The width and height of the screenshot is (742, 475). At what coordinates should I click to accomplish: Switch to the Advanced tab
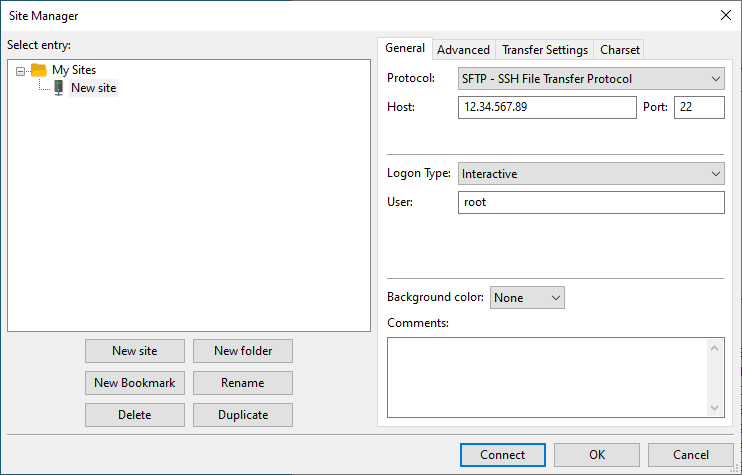pyautogui.click(x=463, y=50)
